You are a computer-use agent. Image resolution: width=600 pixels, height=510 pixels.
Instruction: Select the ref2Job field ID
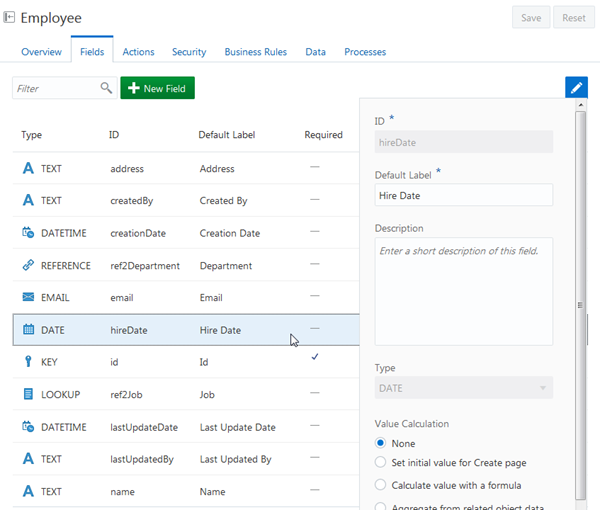tap(126, 394)
